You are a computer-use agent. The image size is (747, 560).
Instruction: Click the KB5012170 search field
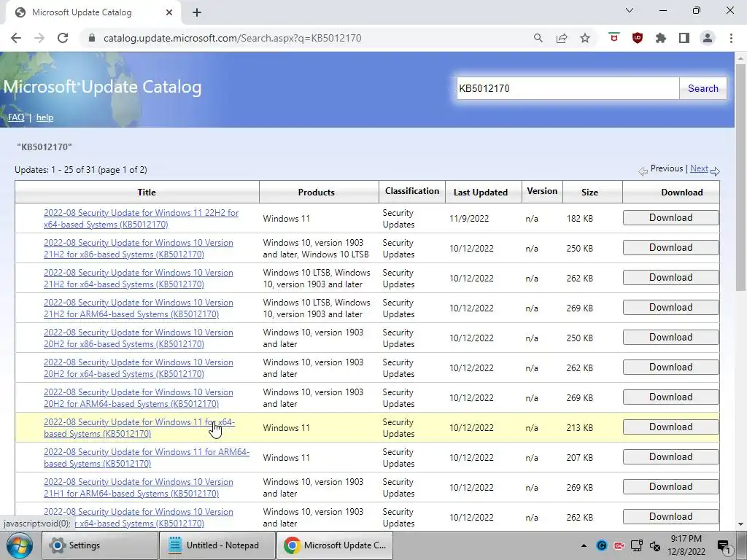point(568,88)
